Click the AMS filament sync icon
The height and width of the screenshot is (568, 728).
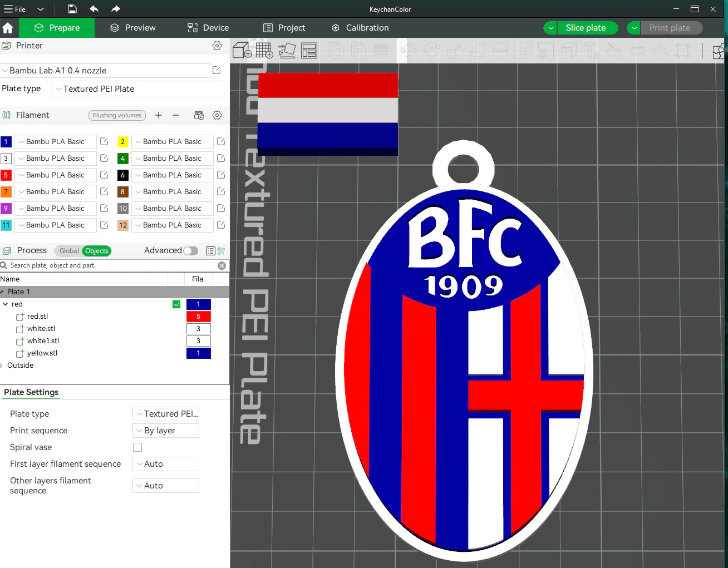click(x=199, y=115)
